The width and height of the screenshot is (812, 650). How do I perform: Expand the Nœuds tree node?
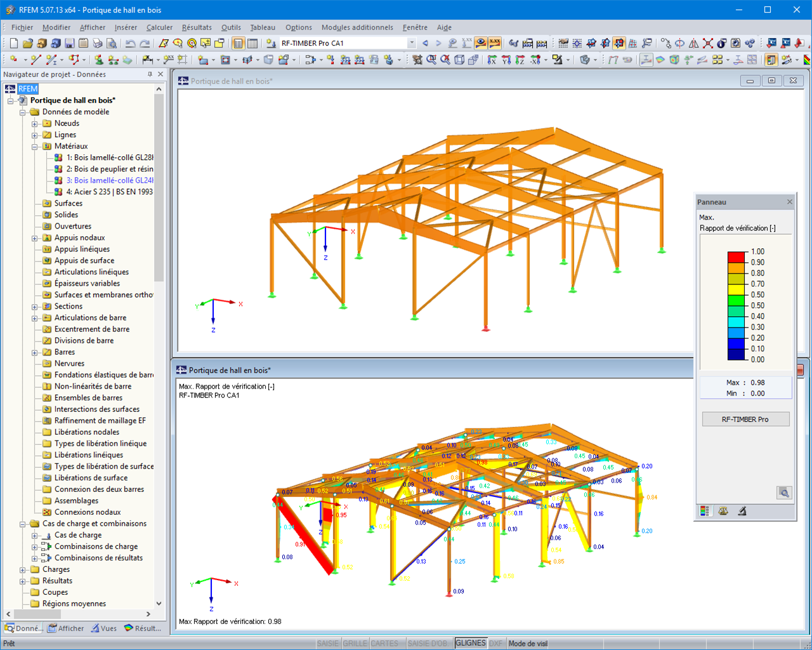(35, 124)
